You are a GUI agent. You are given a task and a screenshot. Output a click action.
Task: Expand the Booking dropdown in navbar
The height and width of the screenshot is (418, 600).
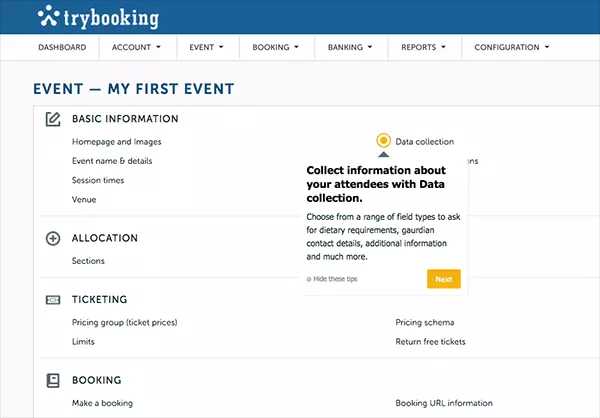click(276, 47)
